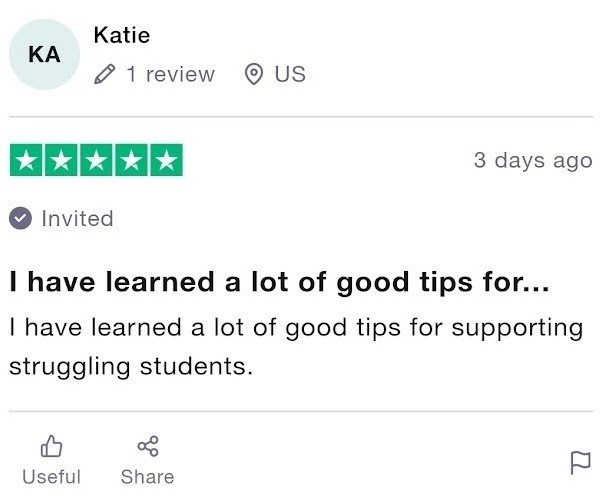The image size is (607, 501).
Task: Click the thumbs-up Useful icon
Action: (x=51, y=445)
